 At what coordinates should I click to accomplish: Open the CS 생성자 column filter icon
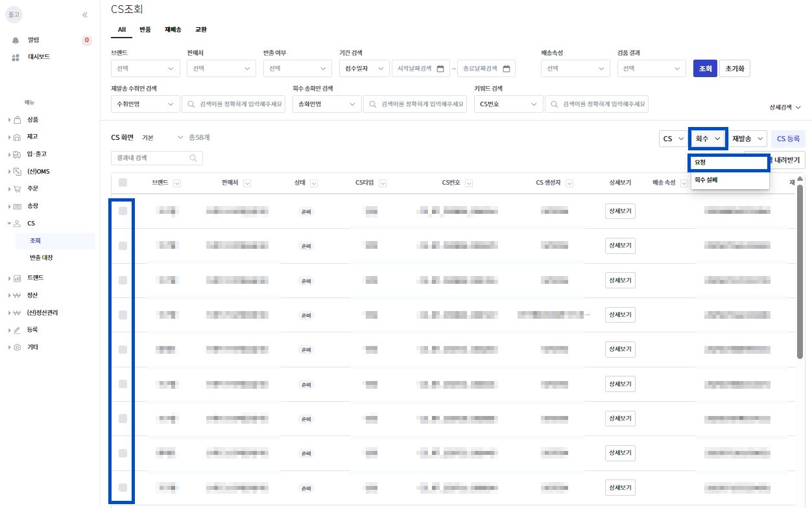(569, 183)
